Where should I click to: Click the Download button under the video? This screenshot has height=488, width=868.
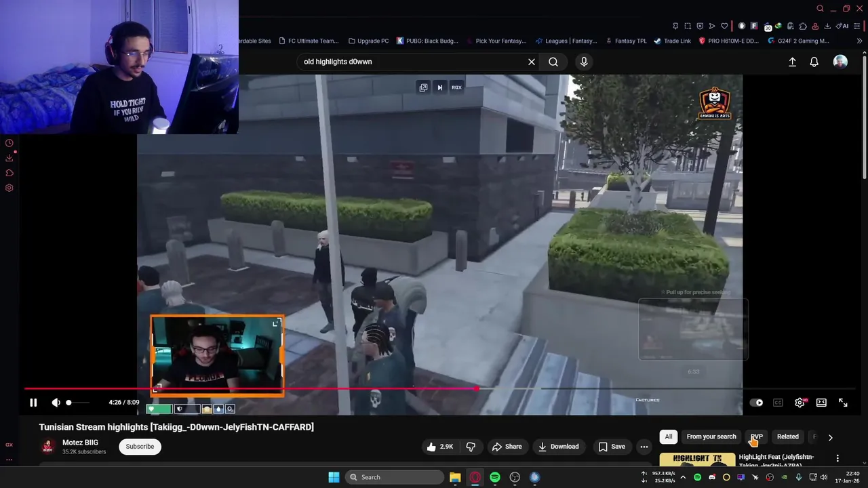[x=558, y=447]
